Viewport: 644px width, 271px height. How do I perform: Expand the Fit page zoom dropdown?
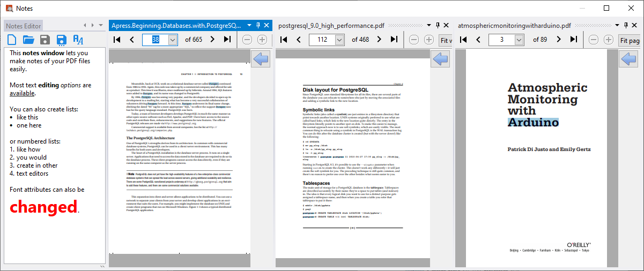[630, 40]
